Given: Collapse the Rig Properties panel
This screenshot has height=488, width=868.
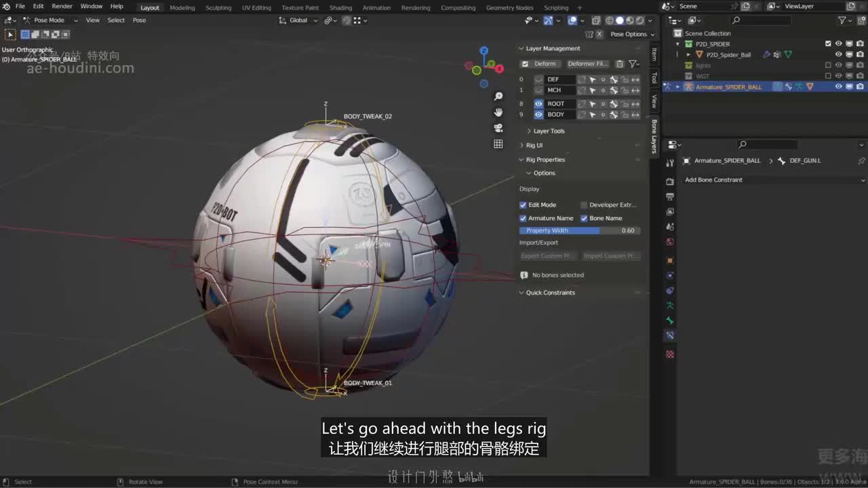Looking at the screenshot, I should (x=545, y=159).
